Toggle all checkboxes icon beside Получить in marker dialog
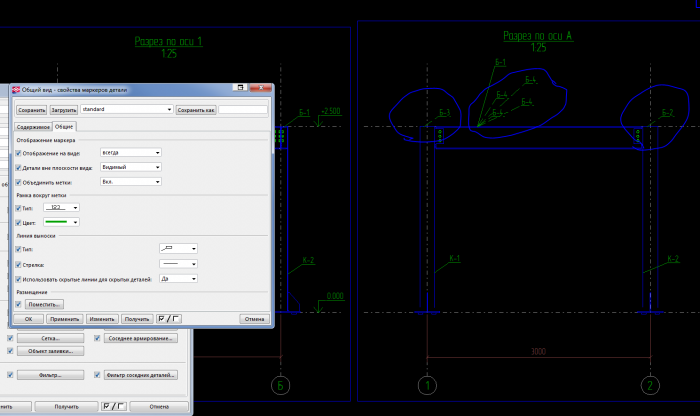Image resolution: width=700 pixels, height=416 pixels. [169, 319]
